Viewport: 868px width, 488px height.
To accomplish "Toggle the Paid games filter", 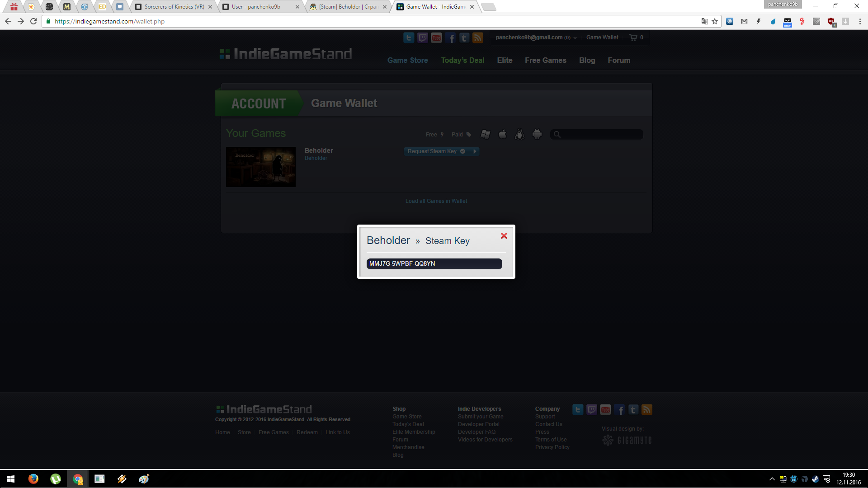I will [461, 135].
